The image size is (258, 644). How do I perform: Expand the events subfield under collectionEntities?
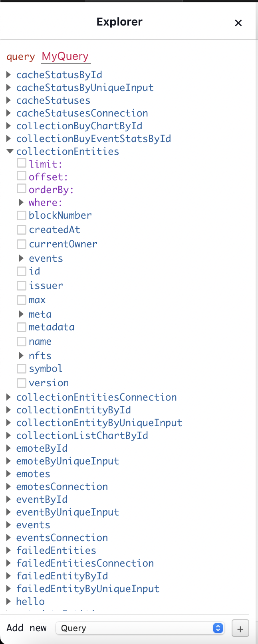[x=22, y=259]
